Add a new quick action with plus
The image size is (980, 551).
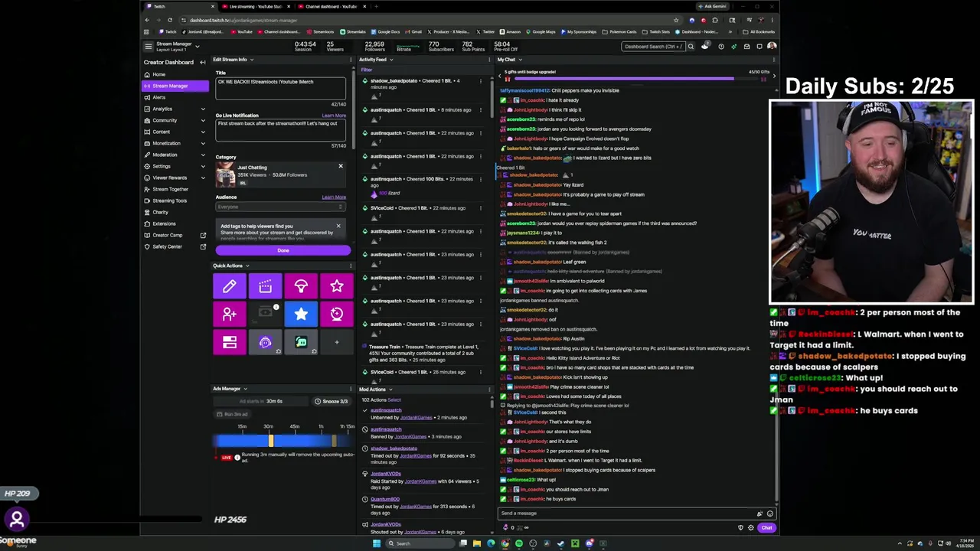[x=337, y=342]
